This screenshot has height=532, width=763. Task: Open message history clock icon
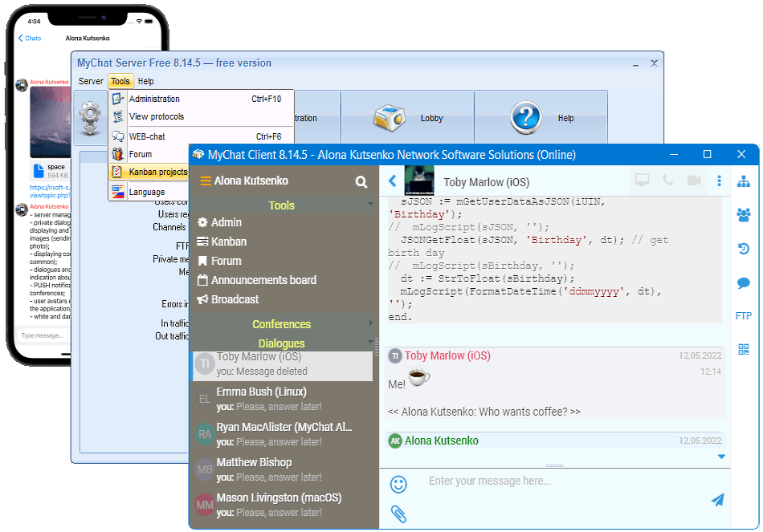click(x=744, y=249)
